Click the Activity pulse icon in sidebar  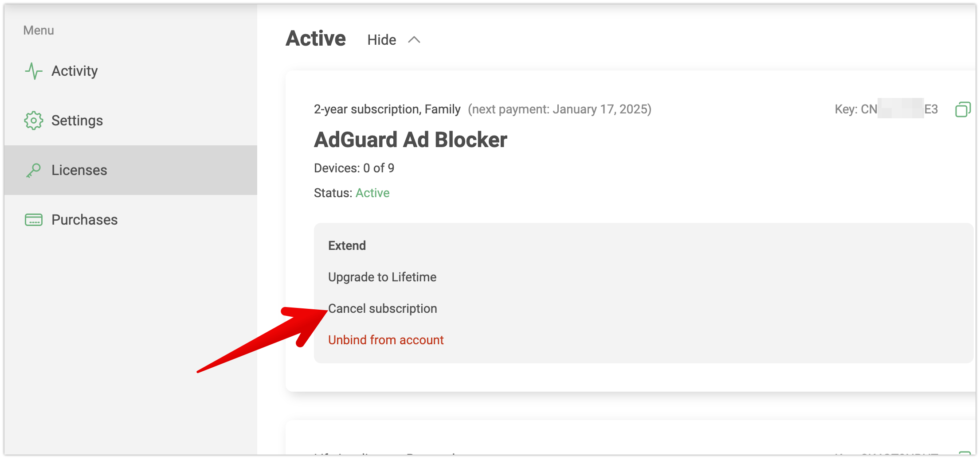click(33, 70)
